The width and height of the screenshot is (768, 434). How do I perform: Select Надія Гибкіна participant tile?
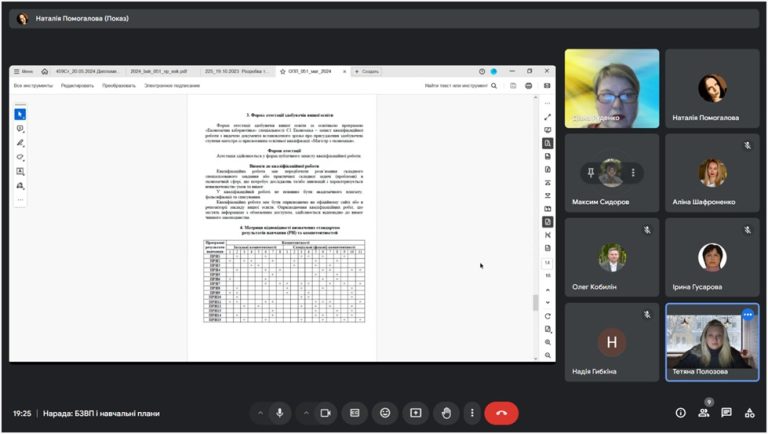coord(612,342)
